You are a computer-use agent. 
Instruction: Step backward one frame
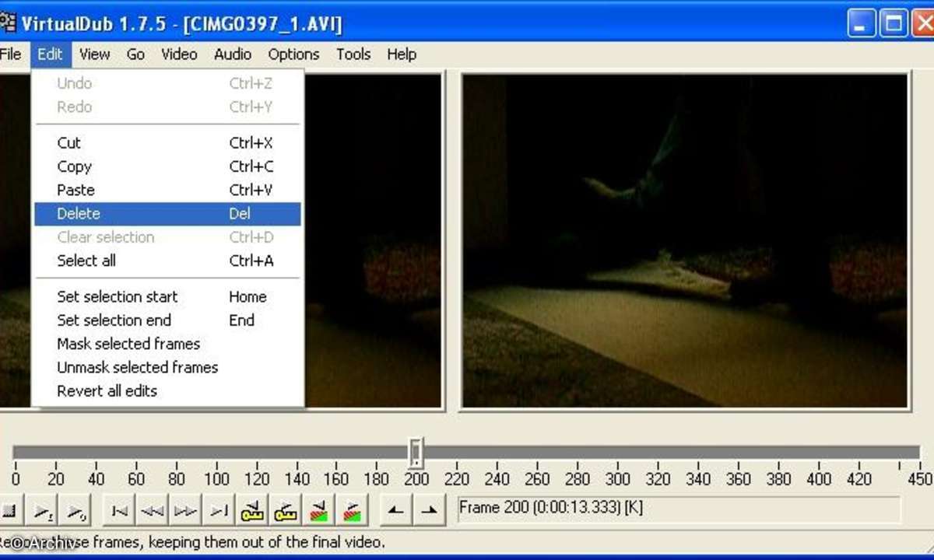click(153, 511)
